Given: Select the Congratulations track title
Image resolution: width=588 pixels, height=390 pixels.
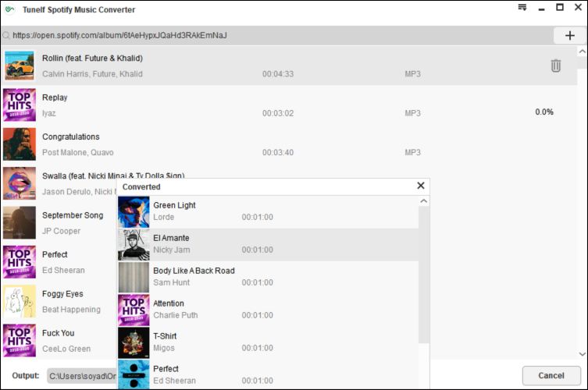Looking at the screenshot, I should [71, 136].
